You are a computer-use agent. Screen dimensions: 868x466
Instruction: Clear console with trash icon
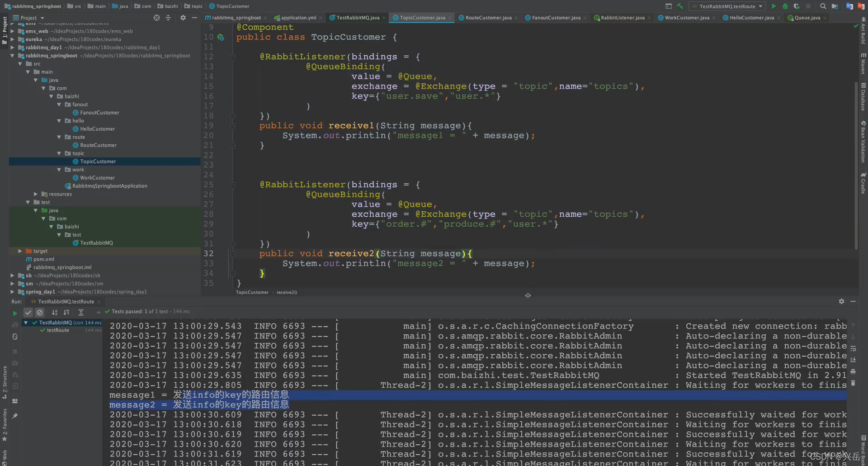(x=853, y=383)
